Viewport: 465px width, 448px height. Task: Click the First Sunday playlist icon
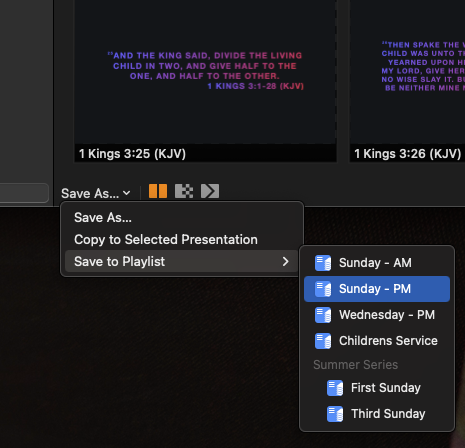pos(335,388)
